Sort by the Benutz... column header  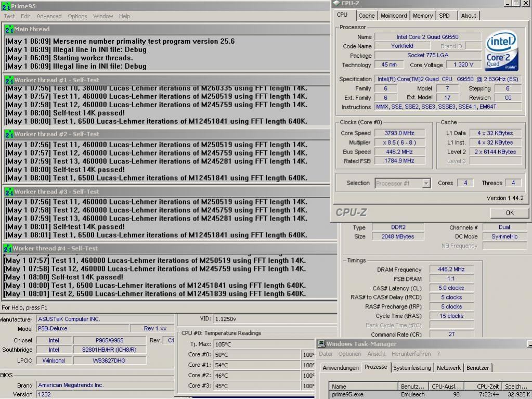tap(413, 387)
